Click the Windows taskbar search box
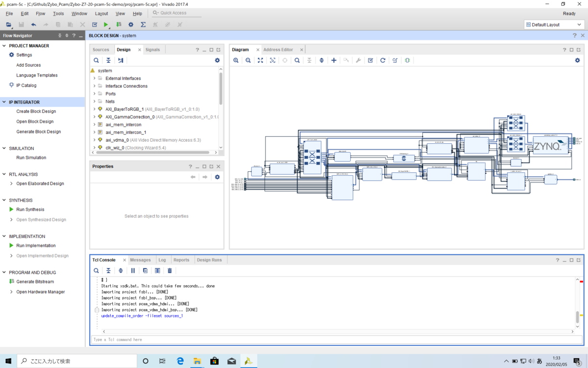The width and height of the screenshot is (588, 368). point(78,361)
